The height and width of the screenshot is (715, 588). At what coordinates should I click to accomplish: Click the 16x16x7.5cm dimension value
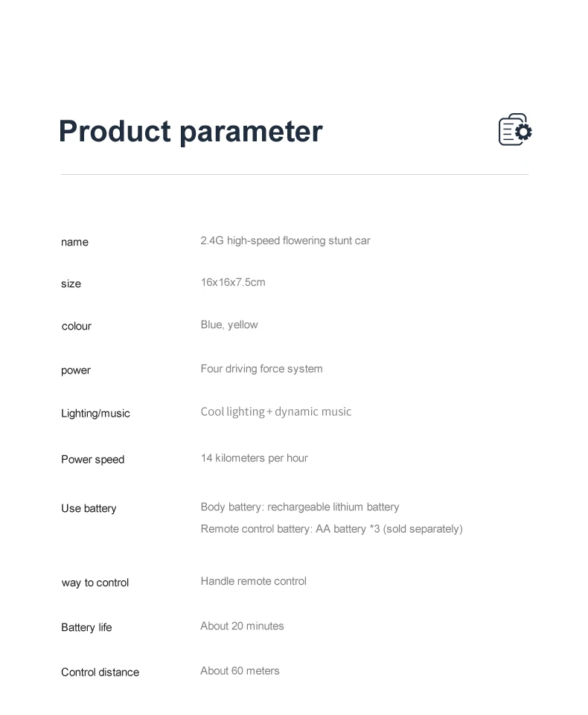(233, 282)
